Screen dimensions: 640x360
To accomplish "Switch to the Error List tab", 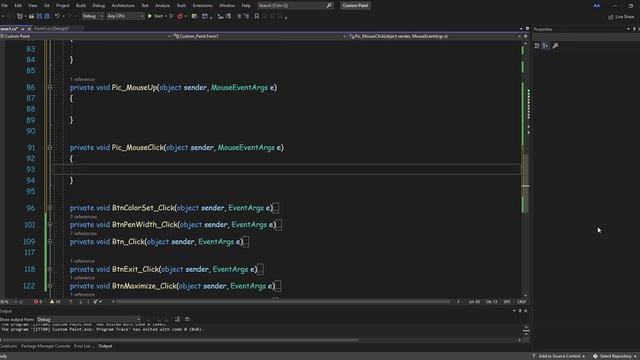I will tap(83, 346).
